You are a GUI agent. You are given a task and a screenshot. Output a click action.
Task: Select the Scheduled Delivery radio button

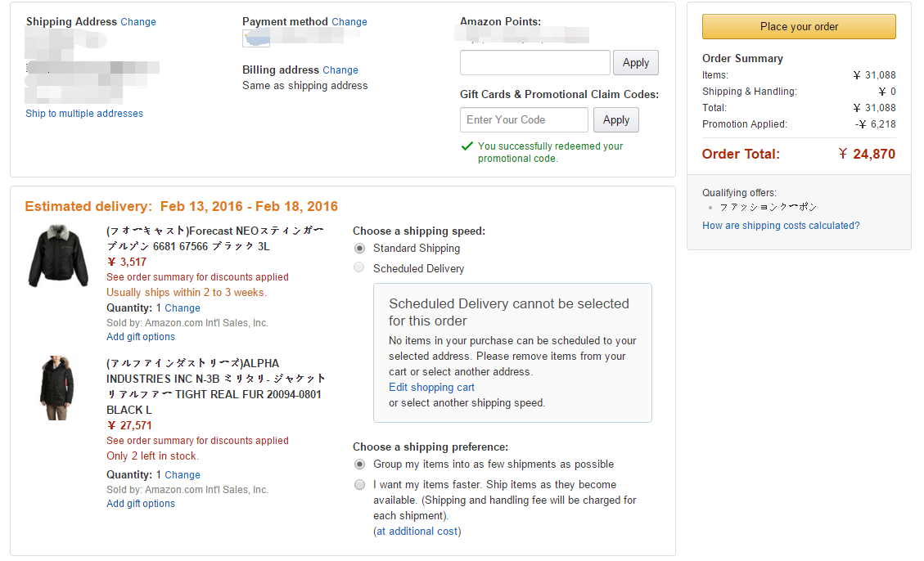(358, 267)
